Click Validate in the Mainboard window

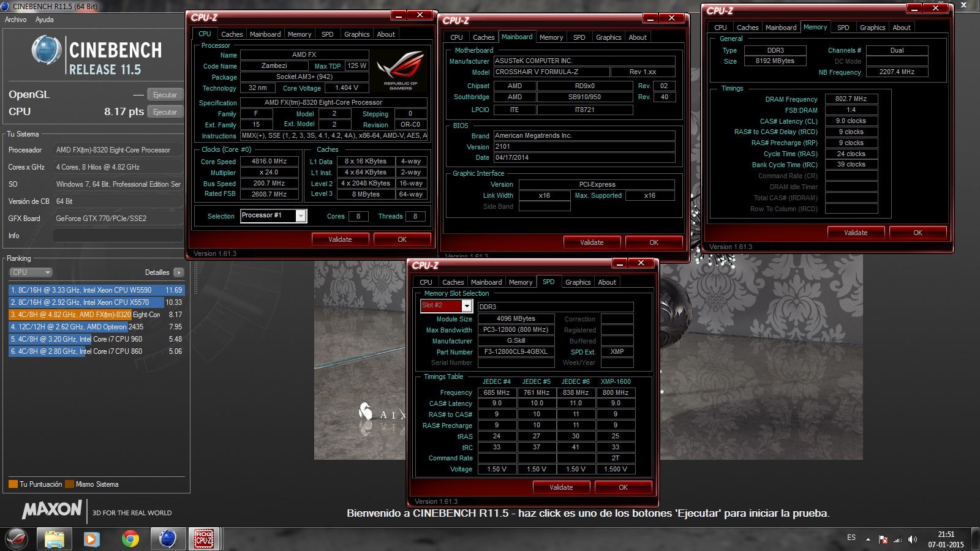pyautogui.click(x=592, y=242)
